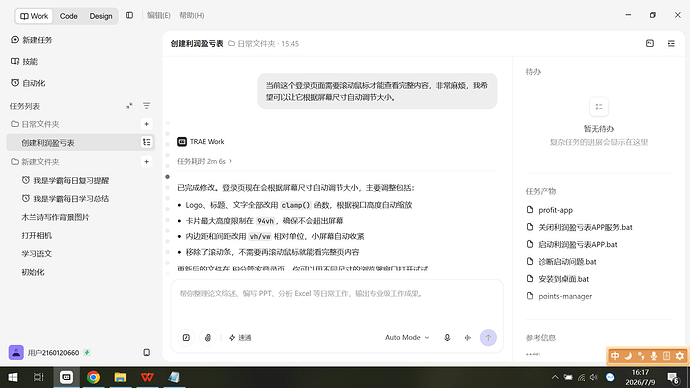
Task: Click the icon beside the user name
Action: point(147,352)
